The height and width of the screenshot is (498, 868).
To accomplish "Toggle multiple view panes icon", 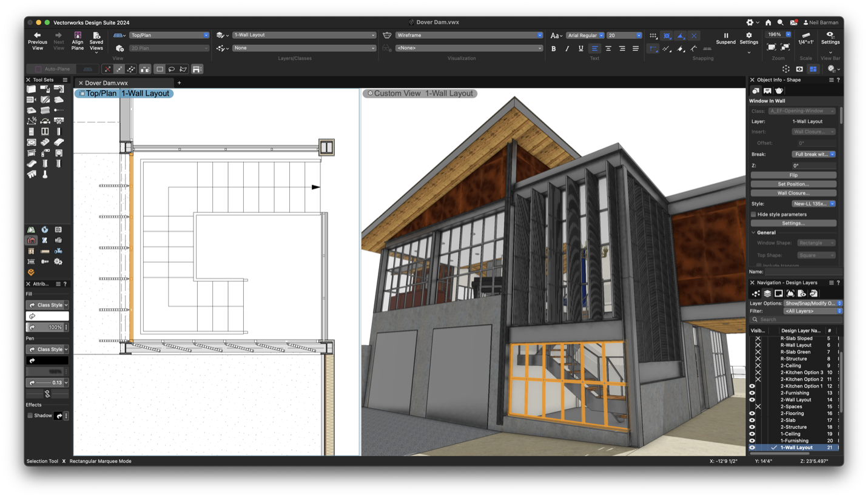I will [813, 69].
